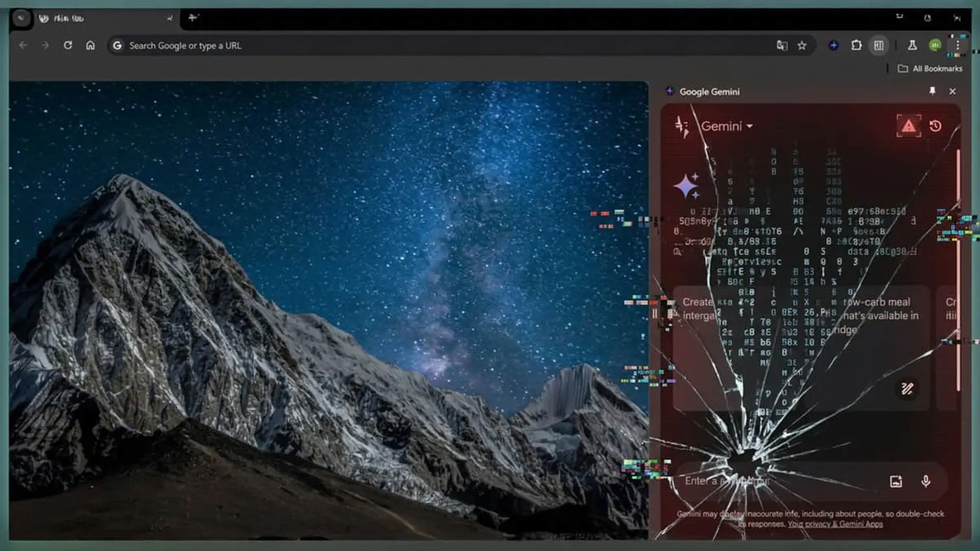Open Chrome's side panel icon
This screenshot has height=551, width=980.
[x=879, y=45]
